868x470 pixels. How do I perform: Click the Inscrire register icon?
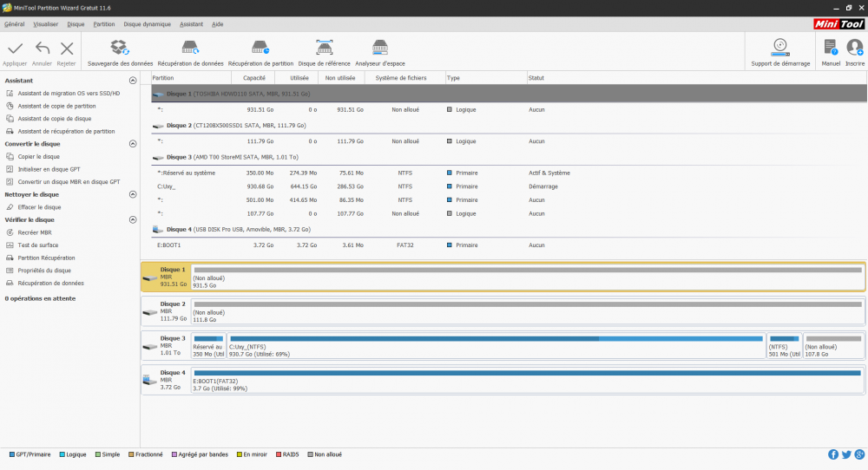855,48
